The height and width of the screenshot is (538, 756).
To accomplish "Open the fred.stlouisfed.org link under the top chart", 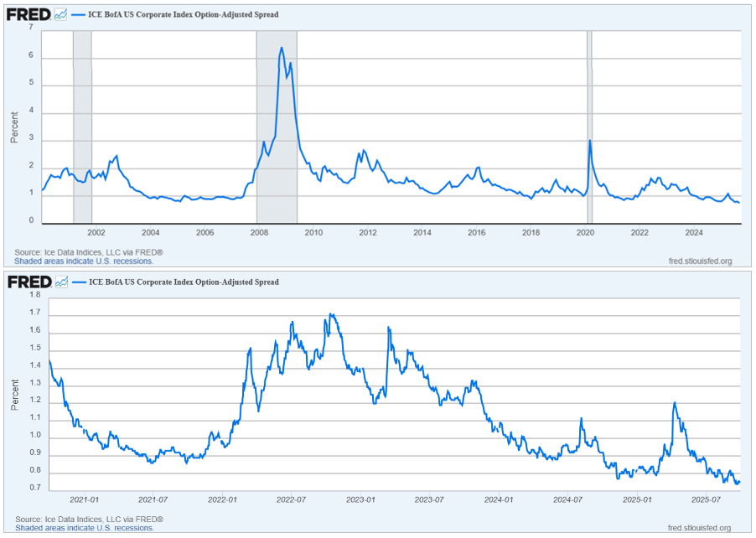I will tap(699, 261).
